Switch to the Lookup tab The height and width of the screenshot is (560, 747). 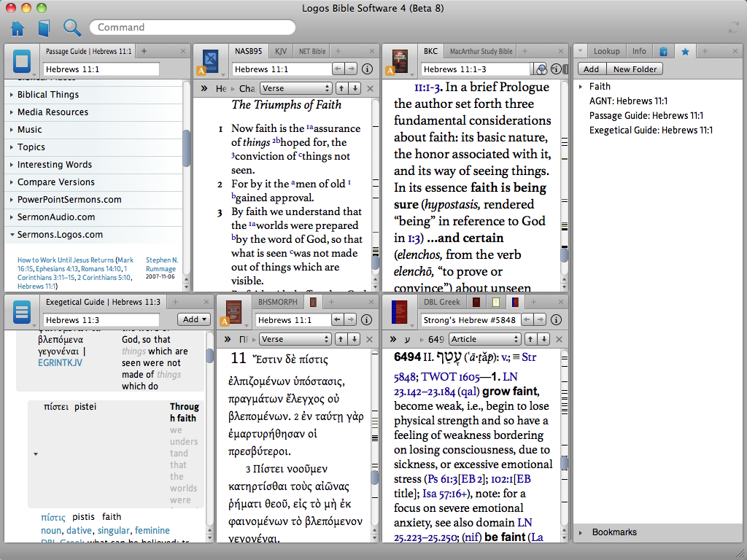[x=606, y=52]
